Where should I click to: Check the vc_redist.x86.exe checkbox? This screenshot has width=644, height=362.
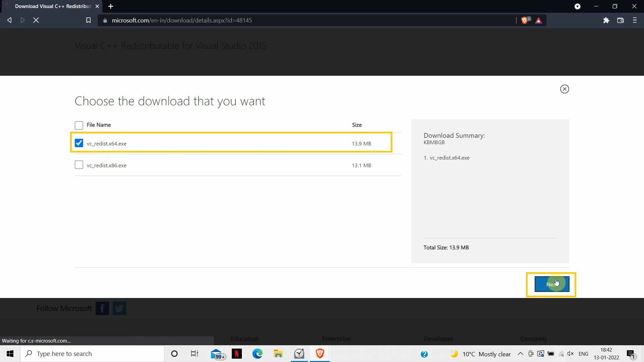click(79, 165)
